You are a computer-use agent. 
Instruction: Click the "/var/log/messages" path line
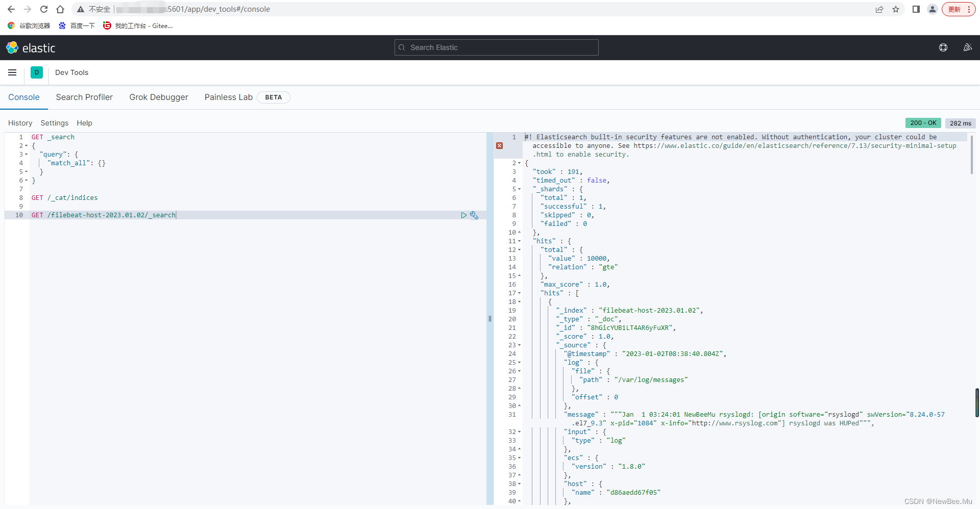click(x=633, y=380)
